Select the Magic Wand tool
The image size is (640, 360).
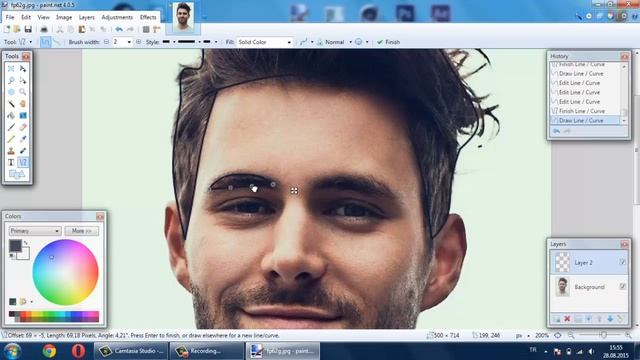(11, 104)
